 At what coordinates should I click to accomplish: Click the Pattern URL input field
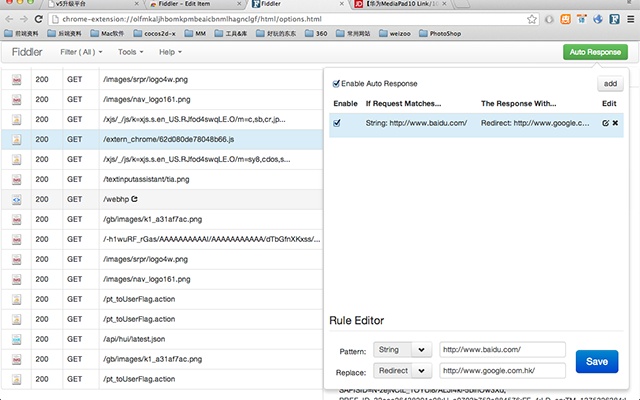click(x=502, y=350)
